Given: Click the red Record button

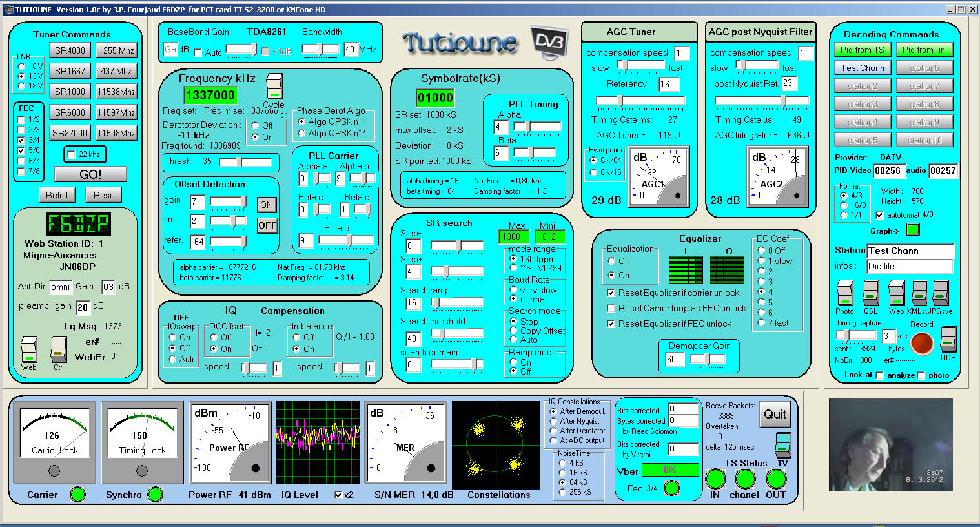Looking at the screenshot, I should pyautogui.click(x=922, y=344).
